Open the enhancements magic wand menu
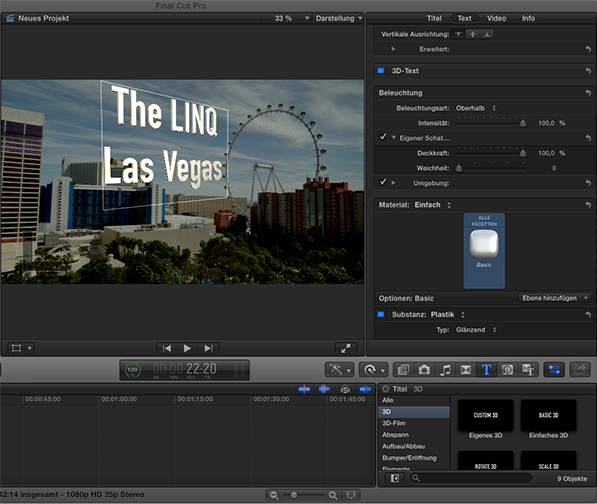This screenshot has width=597, height=504. click(x=340, y=370)
